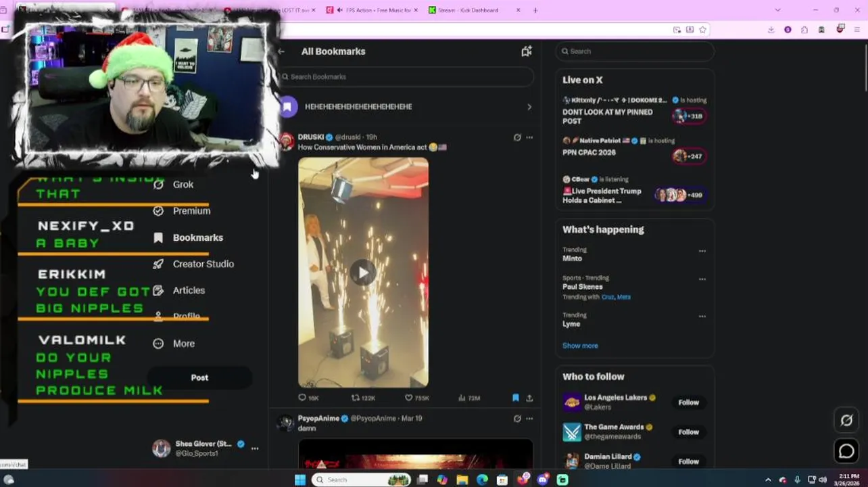This screenshot has height=487, width=868.
Task: Click Show more under What's happening
Action: coord(580,346)
